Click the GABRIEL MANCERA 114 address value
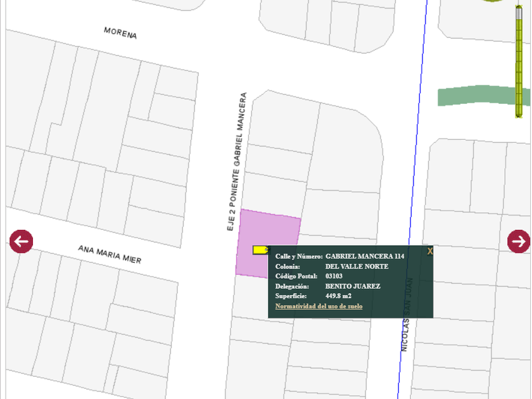This screenshot has height=399, width=532. pos(364,256)
